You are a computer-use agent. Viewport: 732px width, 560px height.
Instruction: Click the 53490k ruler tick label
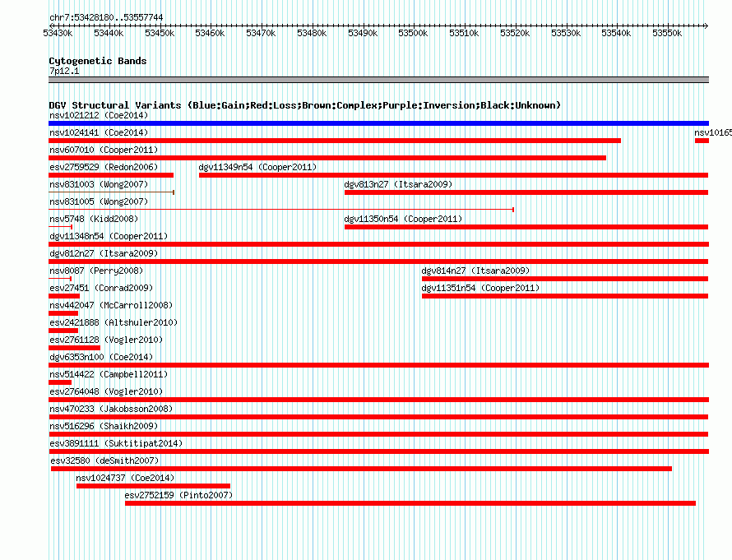[363, 33]
